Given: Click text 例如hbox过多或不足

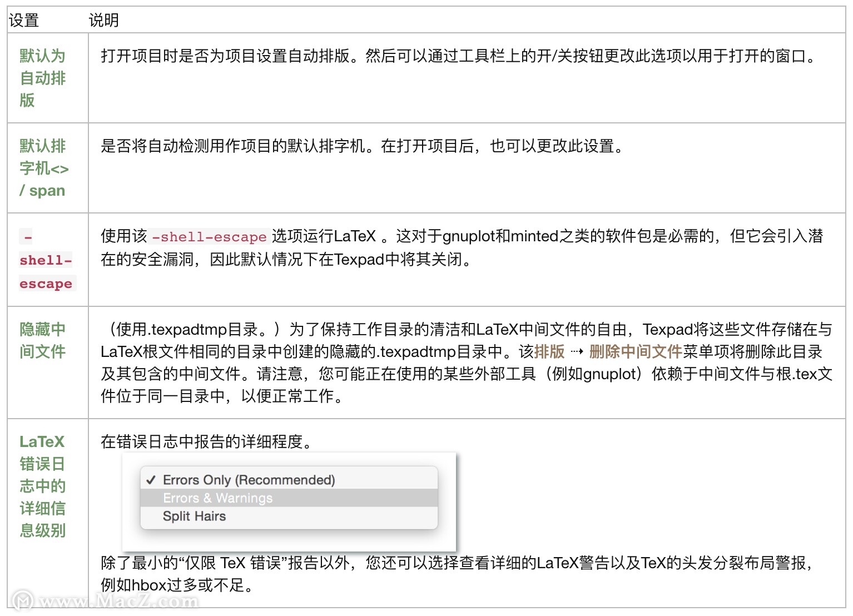Looking at the screenshot, I should coord(176,585).
